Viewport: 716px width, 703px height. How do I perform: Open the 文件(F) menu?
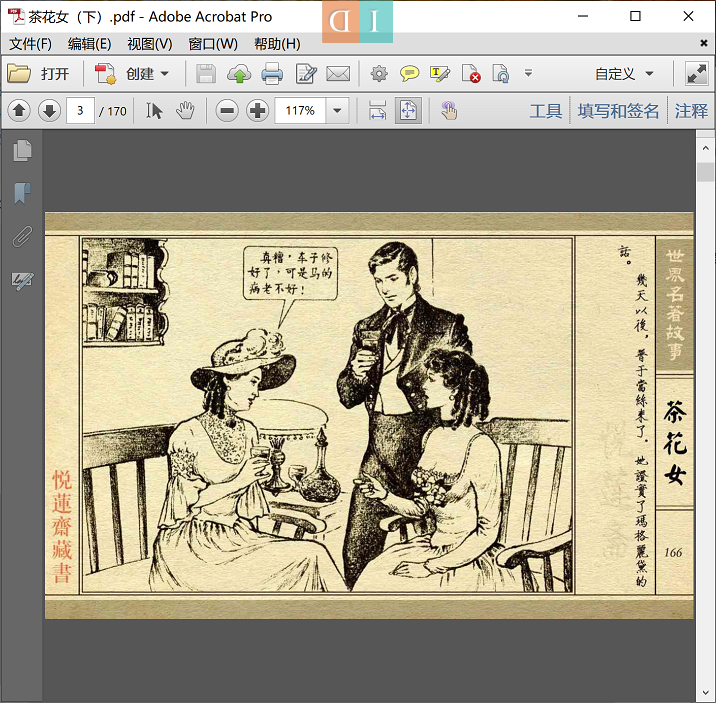pos(30,44)
